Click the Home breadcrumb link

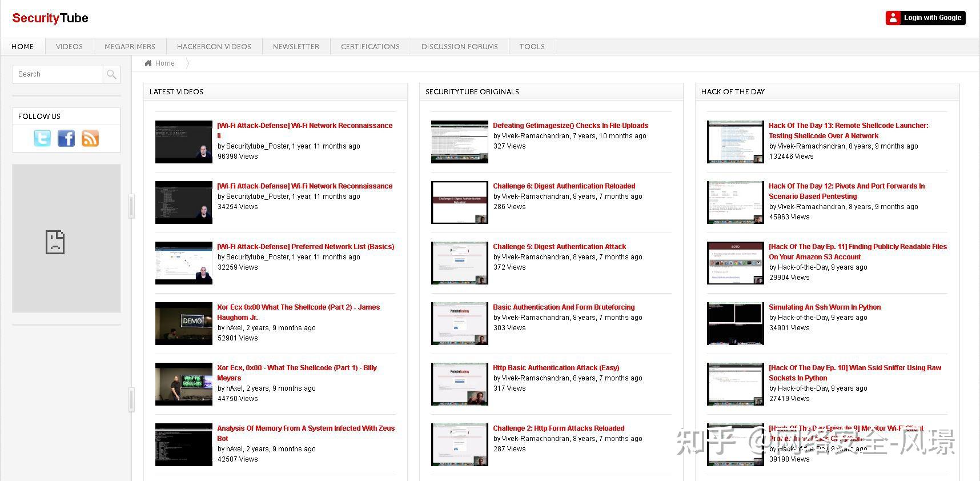[x=165, y=63]
